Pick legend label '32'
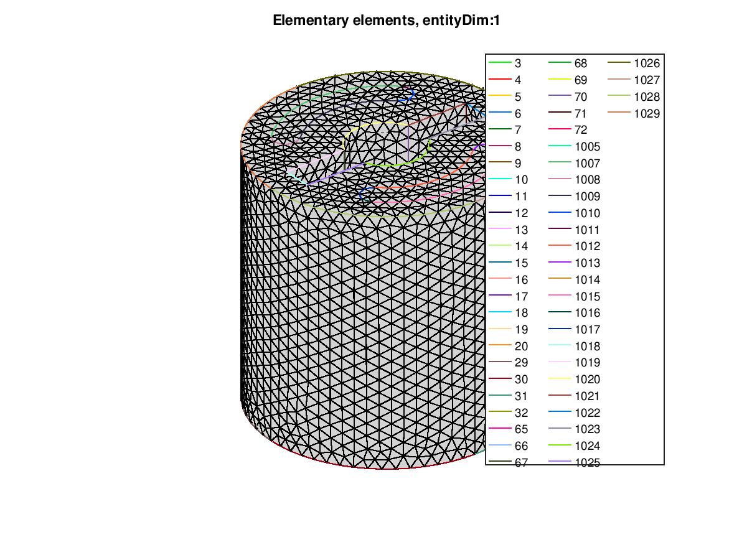Screen dimensions: 747x560 522,413
